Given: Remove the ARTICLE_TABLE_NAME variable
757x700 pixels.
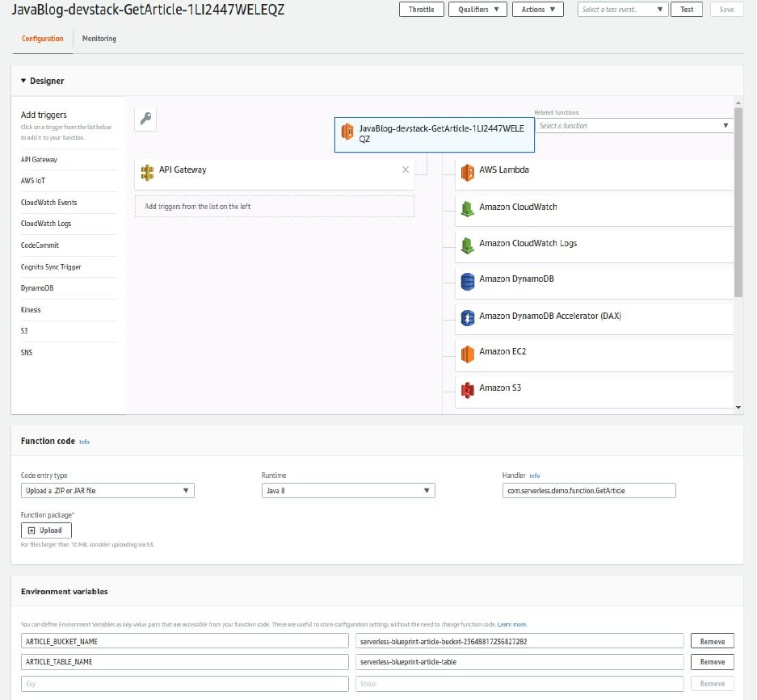Looking at the screenshot, I should pyautogui.click(x=712, y=662).
